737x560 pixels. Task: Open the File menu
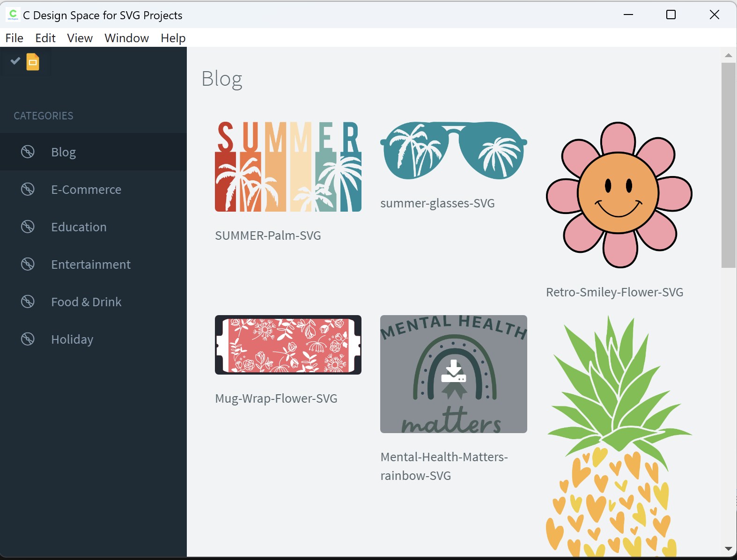tap(14, 38)
